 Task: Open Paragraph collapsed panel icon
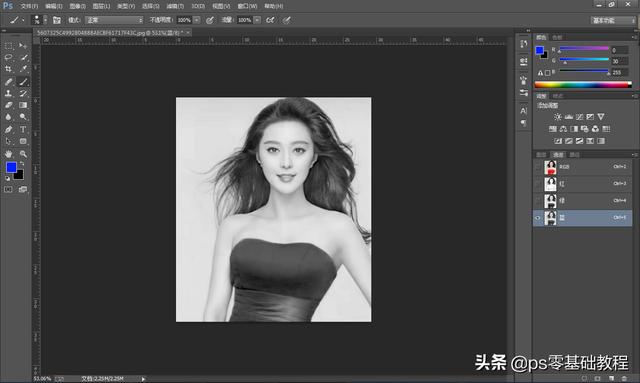[524, 122]
